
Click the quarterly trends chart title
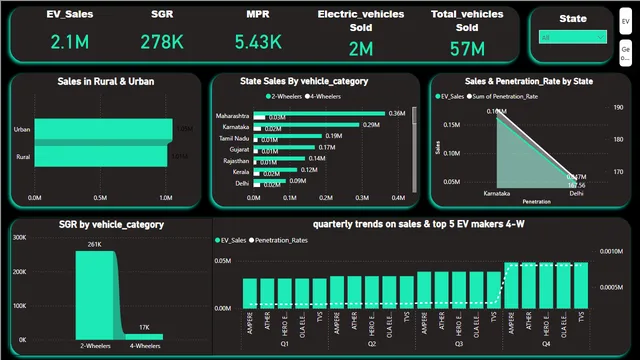(x=418, y=224)
